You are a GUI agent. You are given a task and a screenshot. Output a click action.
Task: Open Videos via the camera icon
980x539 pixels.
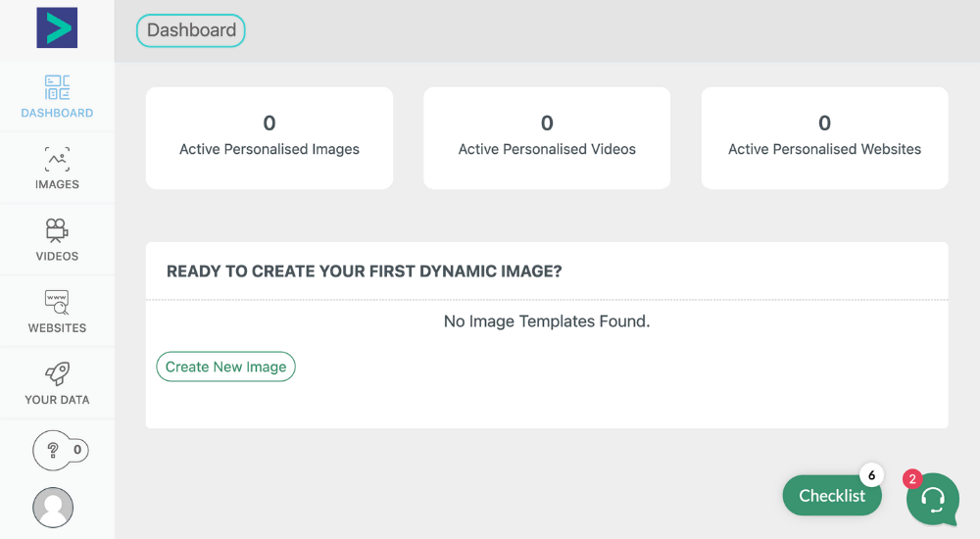pos(57,230)
